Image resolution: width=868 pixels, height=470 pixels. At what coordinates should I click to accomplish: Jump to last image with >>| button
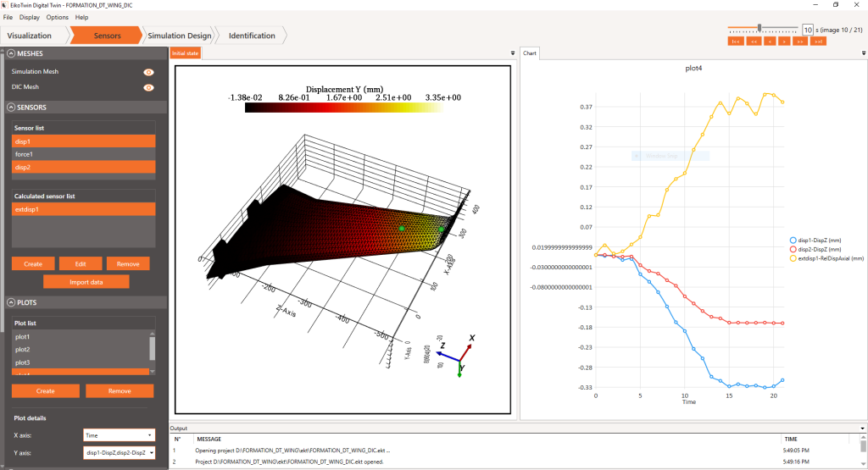coord(818,41)
